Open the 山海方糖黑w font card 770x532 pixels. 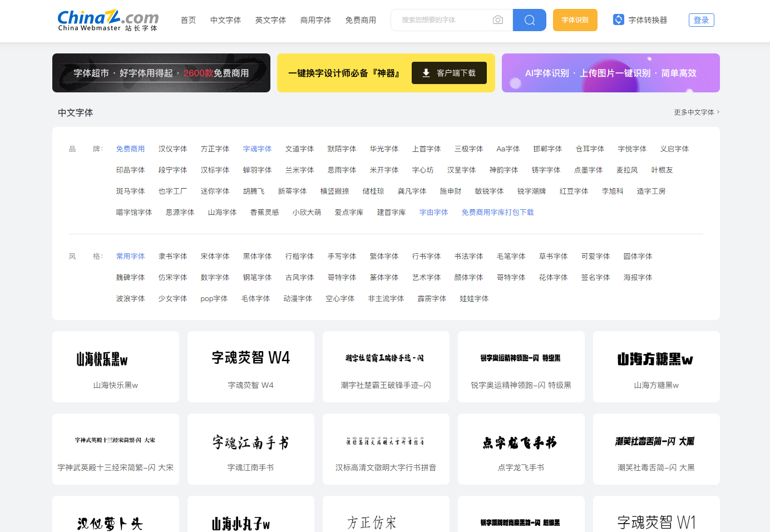click(657, 367)
